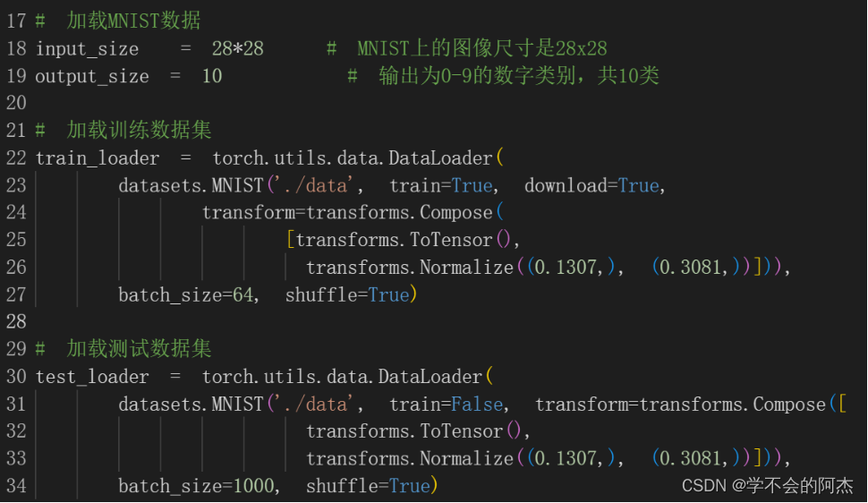The height and width of the screenshot is (503, 868).
Task: Click line number 22 in the gutter
Action: click(x=17, y=158)
